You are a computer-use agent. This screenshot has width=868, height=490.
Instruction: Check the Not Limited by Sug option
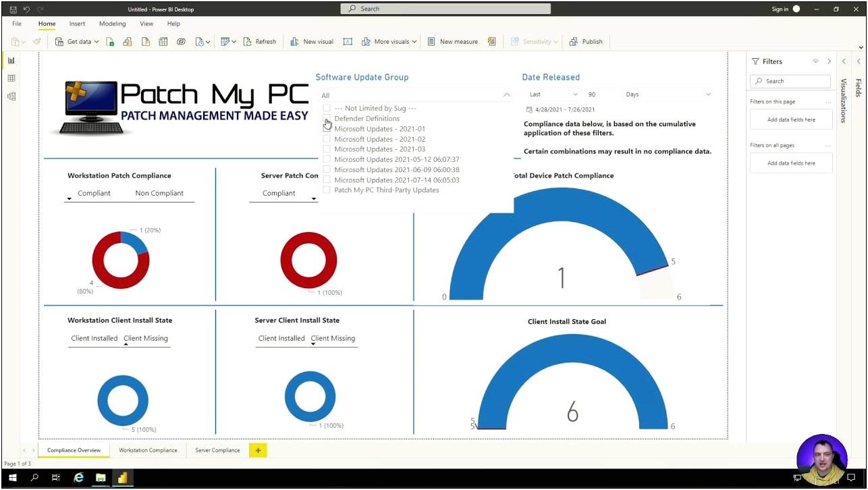(327, 108)
